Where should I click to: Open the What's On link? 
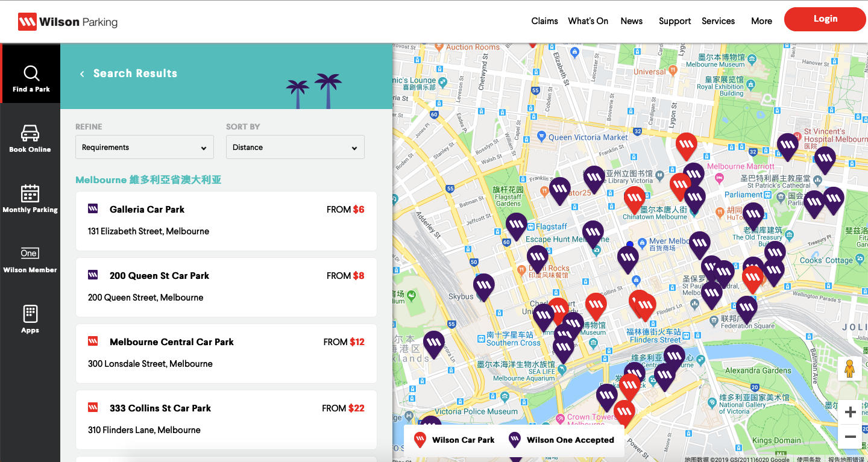coord(588,21)
